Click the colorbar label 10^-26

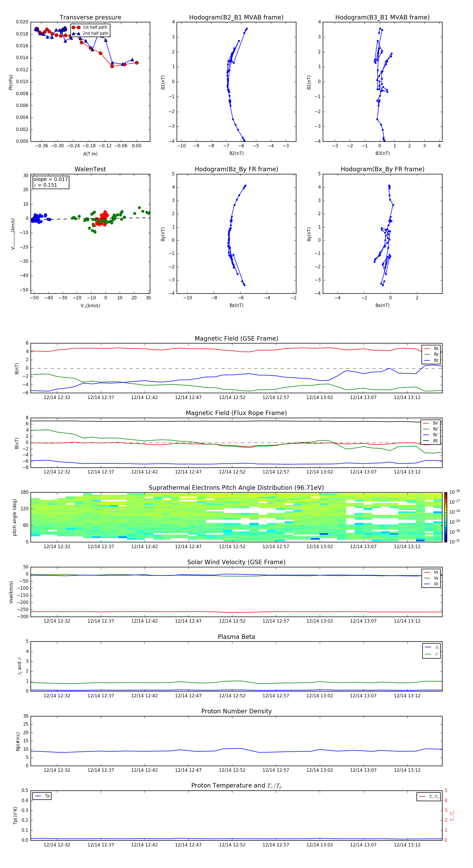click(x=455, y=492)
